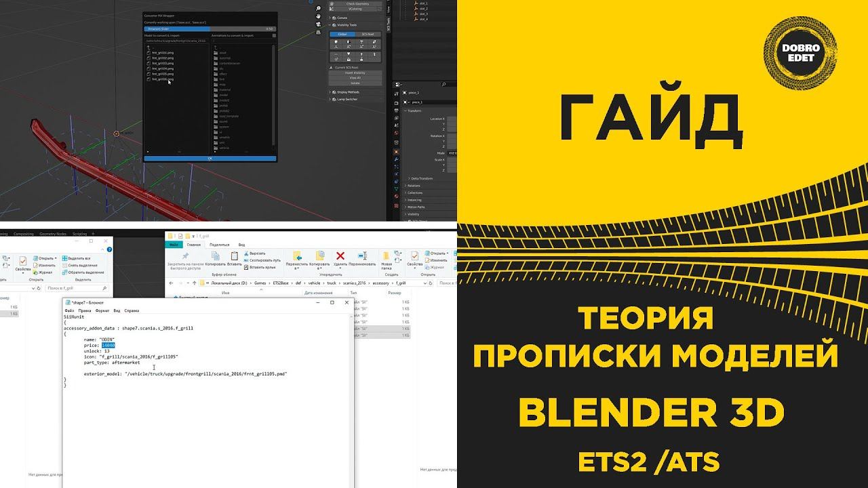Image resolution: width=868 pixels, height=488 pixels.
Task: Click the View All button
Action: click(x=355, y=77)
